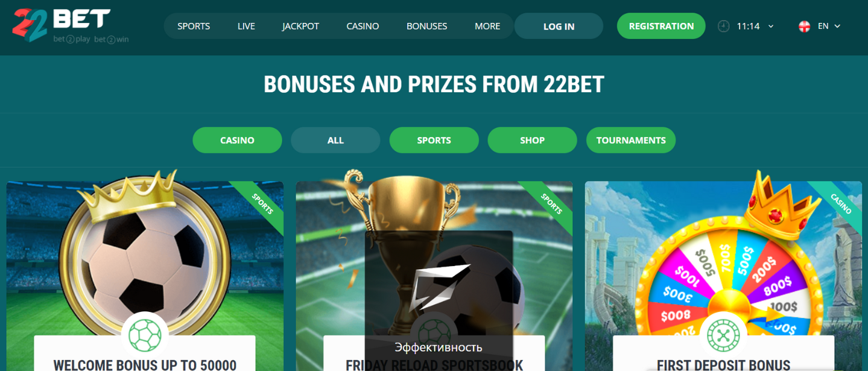Expand the time zone dropdown arrow

pyautogui.click(x=771, y=27)
